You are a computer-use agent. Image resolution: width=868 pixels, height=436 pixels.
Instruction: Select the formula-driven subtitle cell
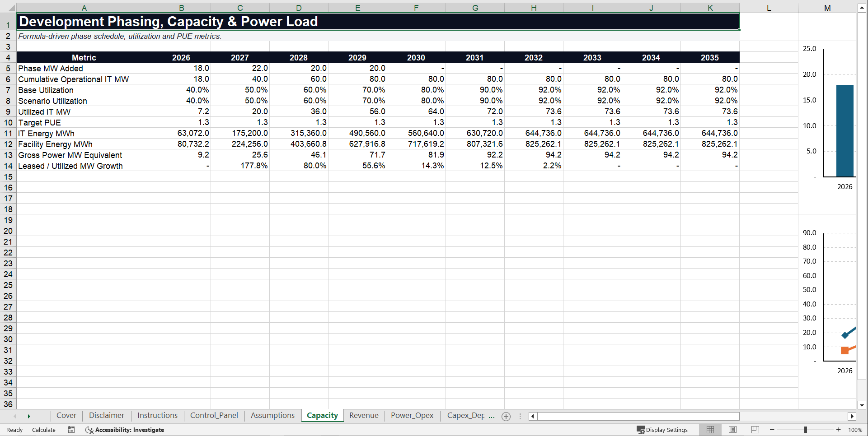378,36
